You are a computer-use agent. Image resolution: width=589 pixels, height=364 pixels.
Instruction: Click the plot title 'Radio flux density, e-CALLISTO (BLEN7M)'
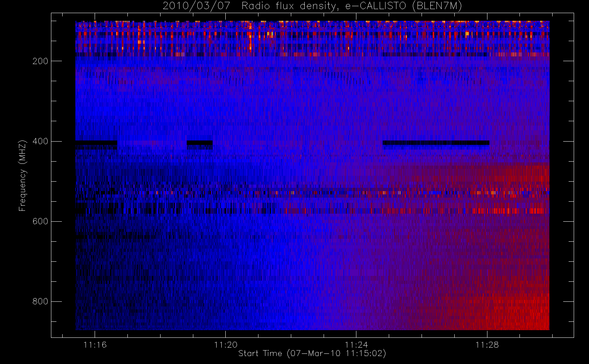[352, 6]
